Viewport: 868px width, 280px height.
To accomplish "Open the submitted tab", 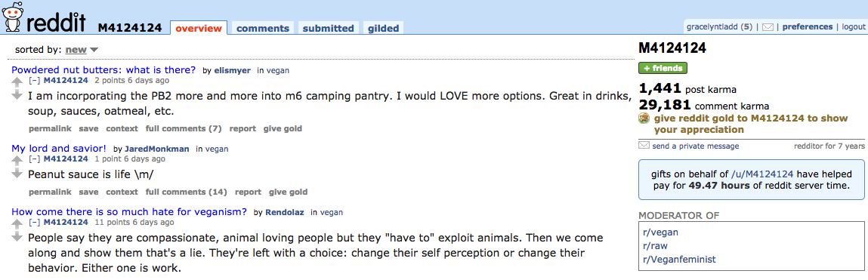I will click(329, 28).
